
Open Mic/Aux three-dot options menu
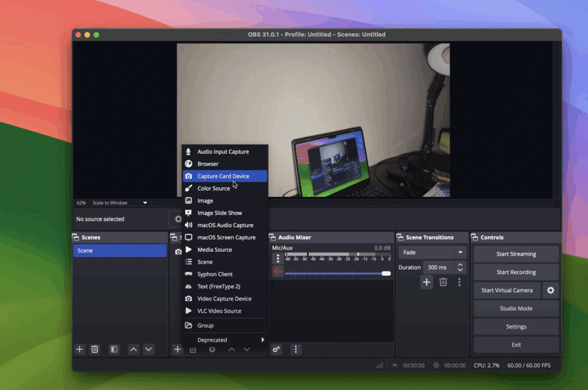(x=278, y=259)
